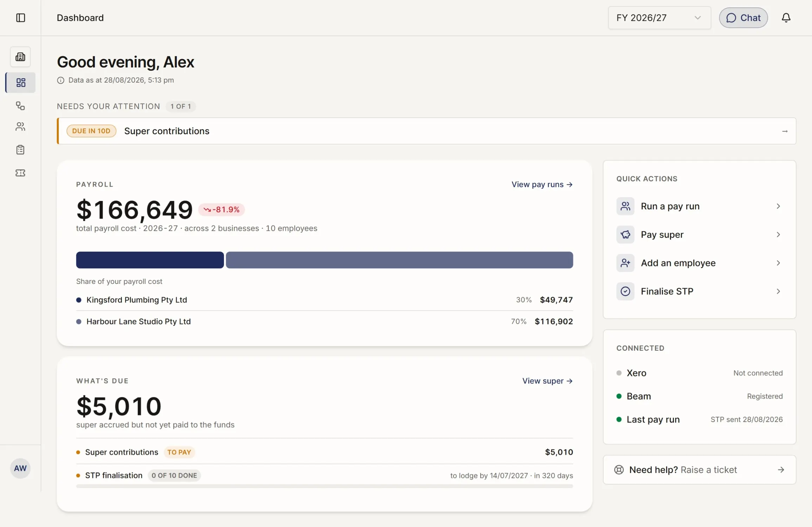Click the Run a pay run action
Image resolution: width=812 pixels, height=527 pixels.
click(x=700, y=206)
